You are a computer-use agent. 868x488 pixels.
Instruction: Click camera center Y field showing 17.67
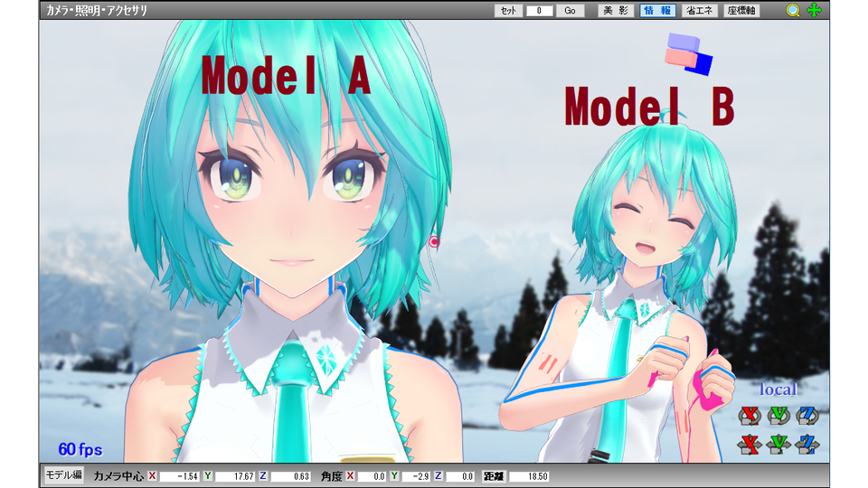[x=235, y=476]
